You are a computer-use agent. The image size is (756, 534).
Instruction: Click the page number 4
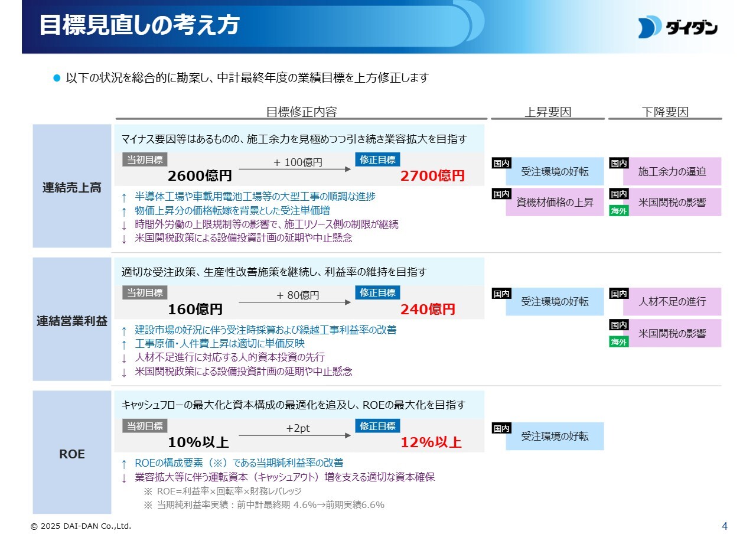[725, 526]
